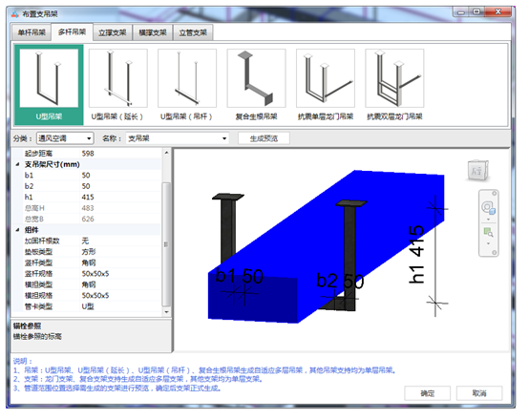Click the view cube in preview
529x420 pixels.
(x=478, y=170)
